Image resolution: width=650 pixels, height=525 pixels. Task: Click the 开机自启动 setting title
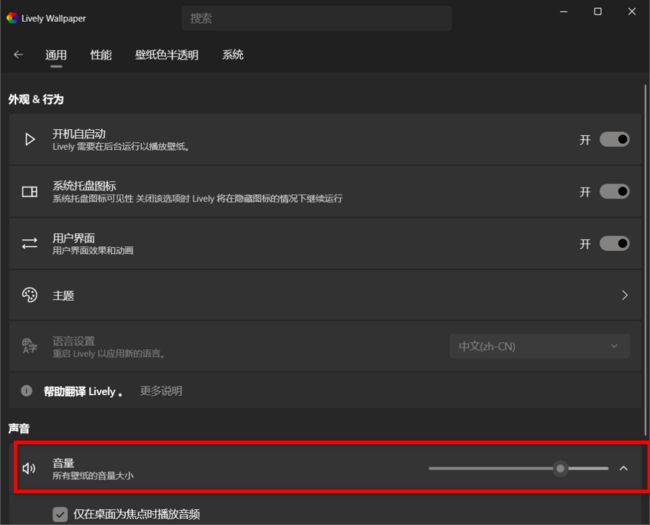(79, 134)
